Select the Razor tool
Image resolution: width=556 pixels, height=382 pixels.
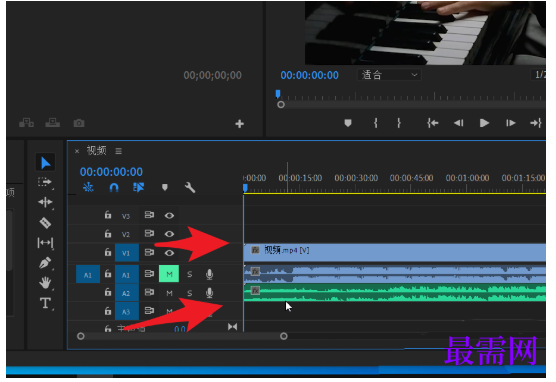(45, 223)
